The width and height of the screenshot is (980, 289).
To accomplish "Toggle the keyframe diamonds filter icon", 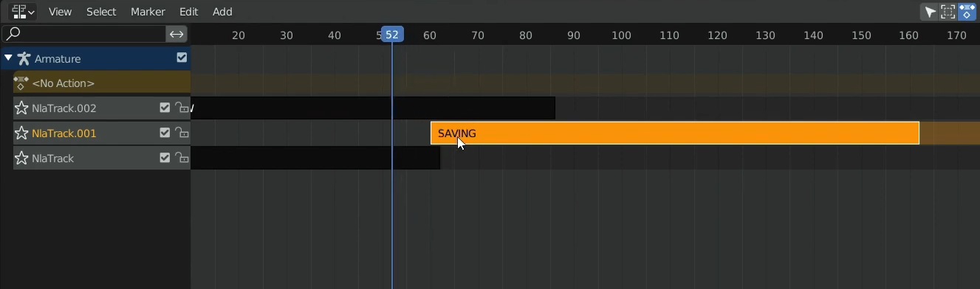I will pos(967,12).
